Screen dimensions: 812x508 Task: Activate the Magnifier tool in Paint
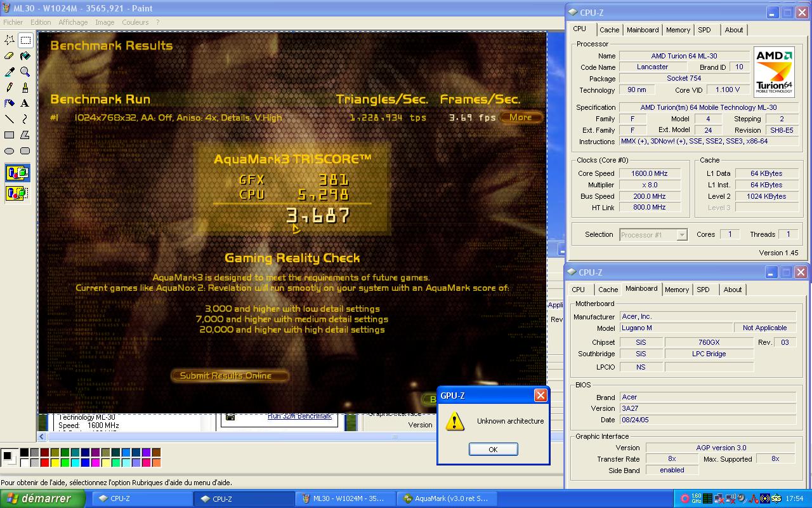[x=25, y=72]
